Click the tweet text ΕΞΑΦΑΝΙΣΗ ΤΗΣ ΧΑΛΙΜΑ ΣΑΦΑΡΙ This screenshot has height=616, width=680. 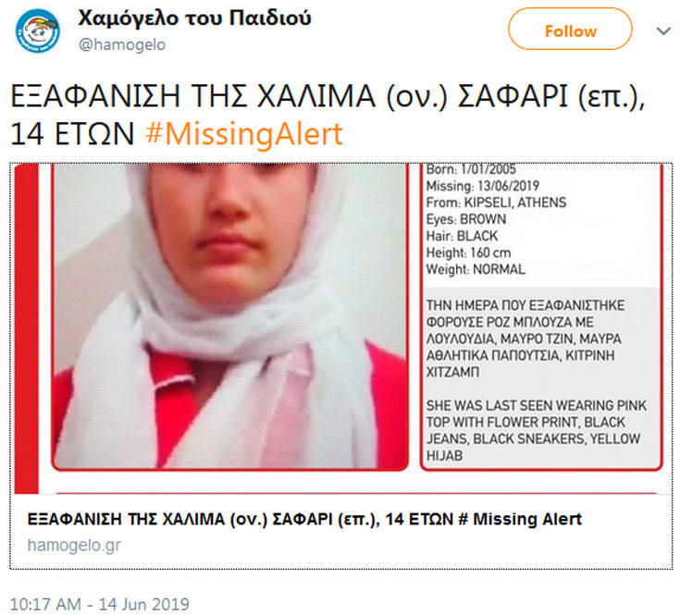[328, 96]
